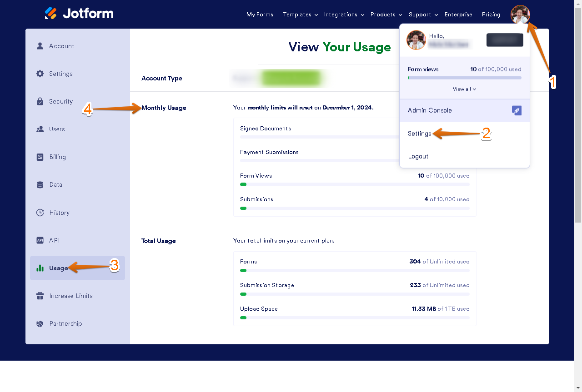This screenshot has width=582, height=392.
Task: Open the Users sidebar tab
Action: 77,129
